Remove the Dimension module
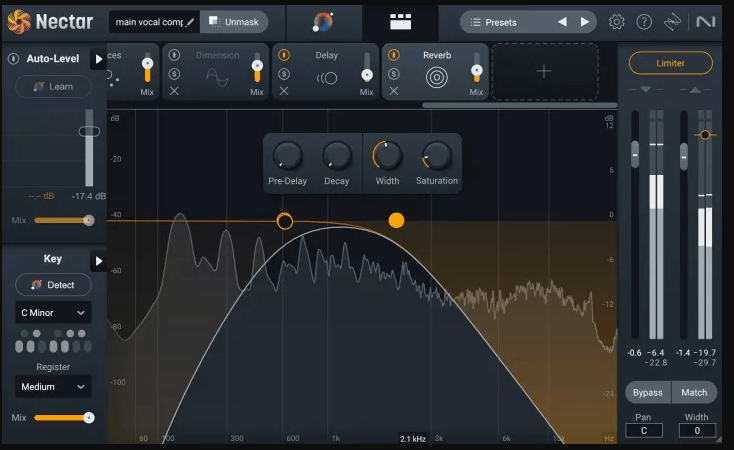The image size is (734, 450). [x=174, y=91]
